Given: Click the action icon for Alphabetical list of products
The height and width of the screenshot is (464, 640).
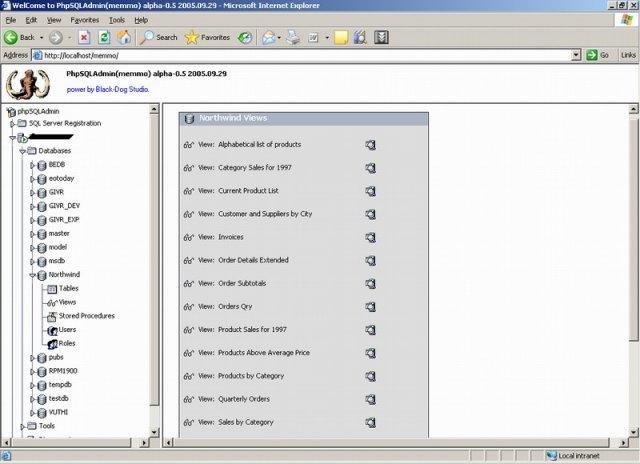Looking at the screenshot, I should tap(370, 145).
